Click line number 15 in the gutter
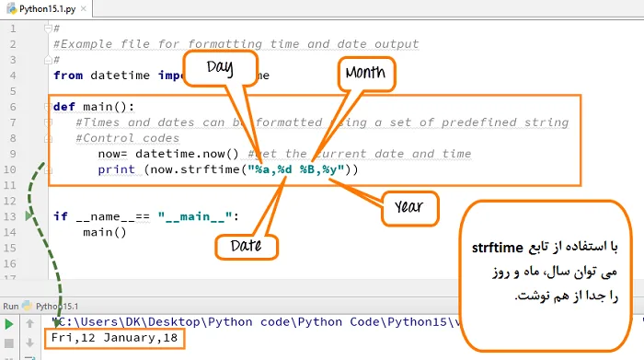This screenshot has height=360, width=644. 10,248
